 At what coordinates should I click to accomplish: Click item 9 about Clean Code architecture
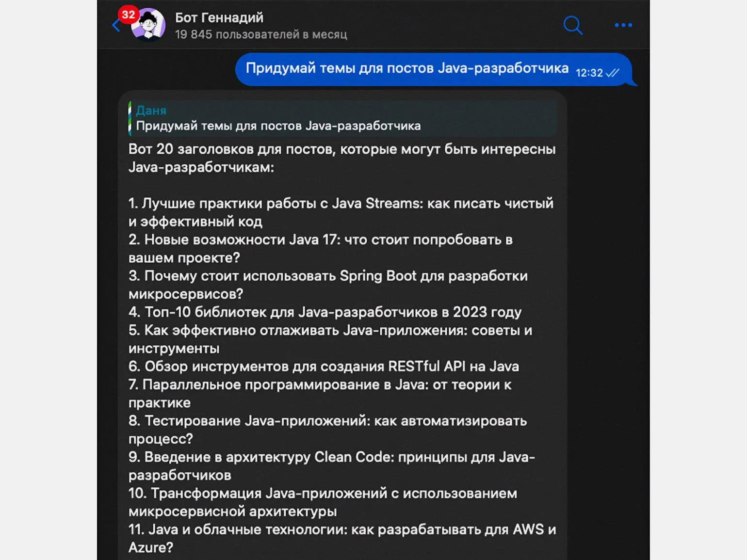331,466
